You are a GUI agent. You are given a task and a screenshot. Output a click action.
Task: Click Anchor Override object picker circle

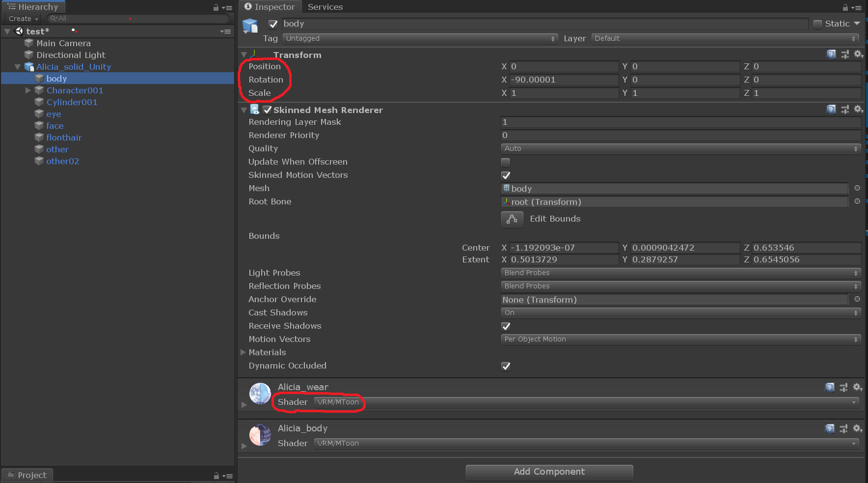pos(857,299)
